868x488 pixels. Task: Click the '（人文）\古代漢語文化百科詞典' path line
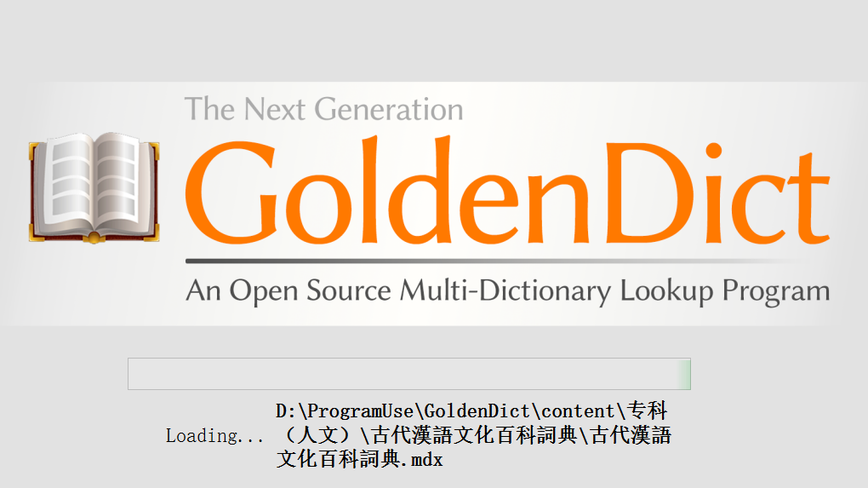(473, 435)
